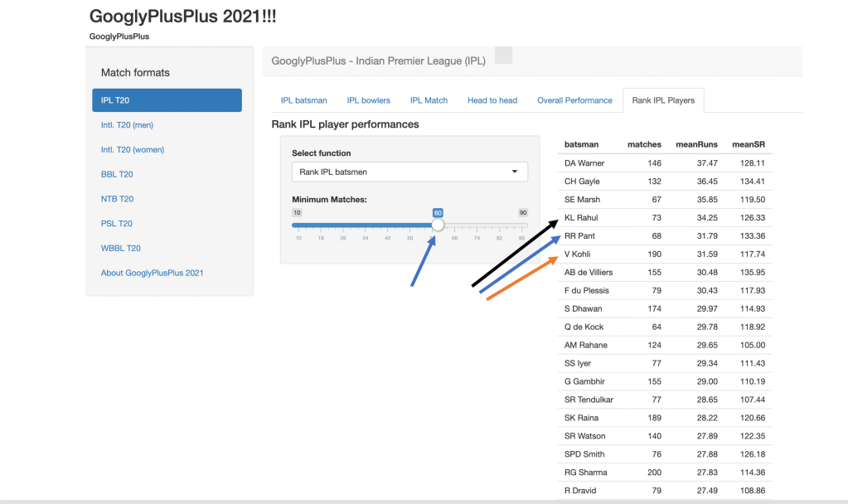This screenshot has height=504, width=848.
Task: Select IPL T20 match format
Action: pyautogui.click(x=167, y=100)
